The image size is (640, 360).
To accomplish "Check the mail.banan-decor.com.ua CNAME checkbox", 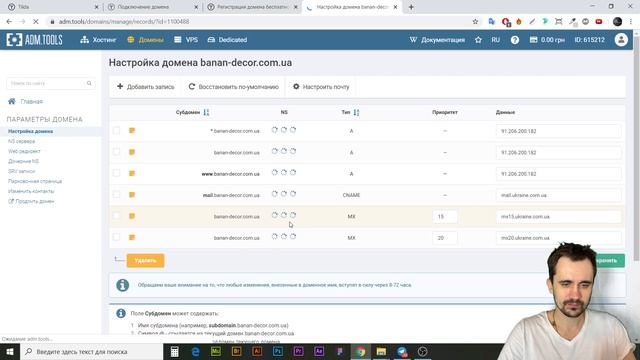I will pyautogui.click(x=116, y=194).
